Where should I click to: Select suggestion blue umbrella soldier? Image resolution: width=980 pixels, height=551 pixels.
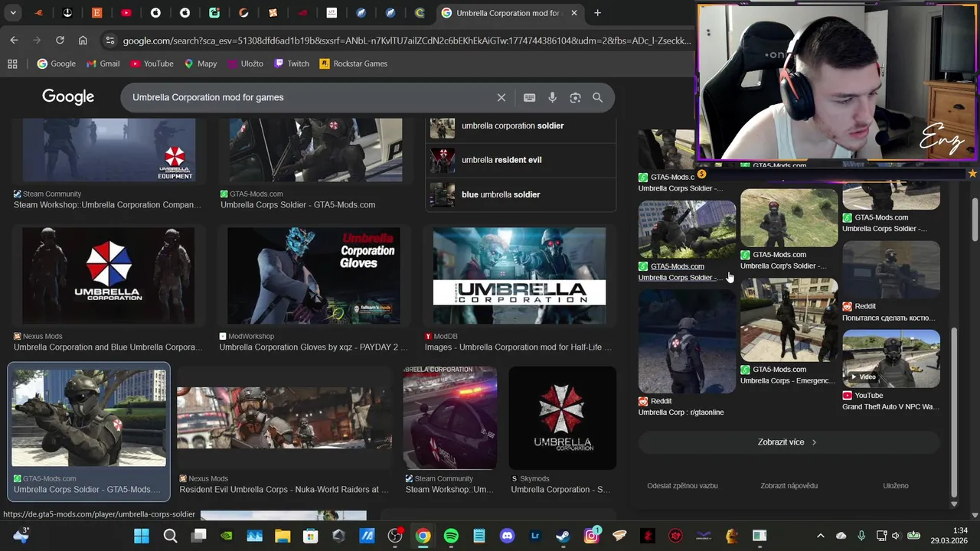[521, 194]
